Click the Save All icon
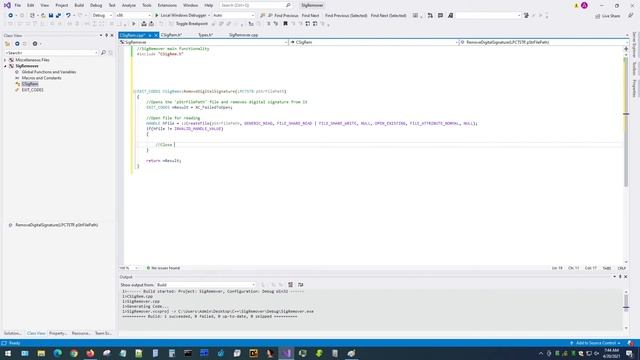Image resolution: width=640 pixels, height=360 pixels. click(x=58, y=16)
